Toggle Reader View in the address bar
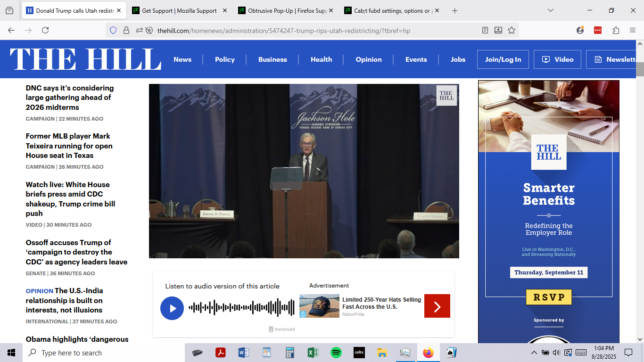644x362 pixels. click(485, 30)
